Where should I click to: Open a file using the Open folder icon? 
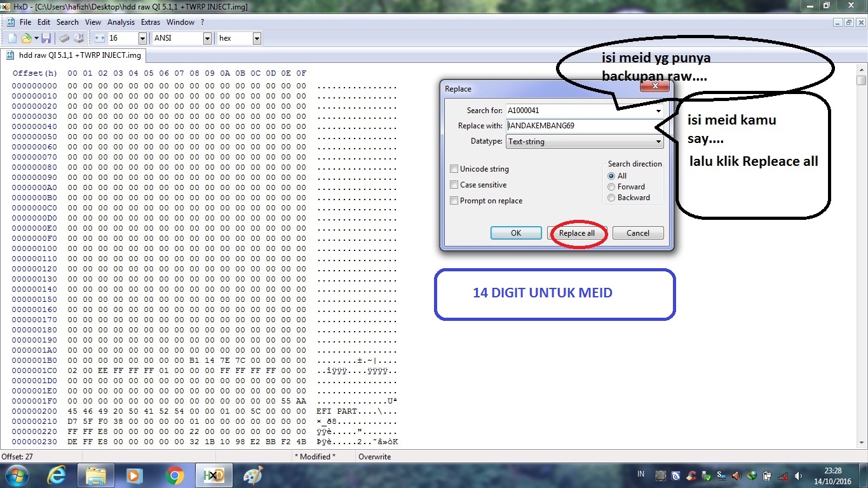coord(25,37)
